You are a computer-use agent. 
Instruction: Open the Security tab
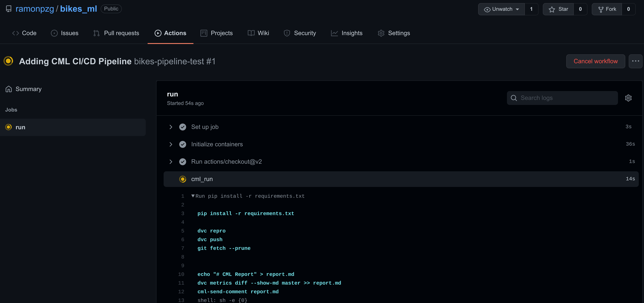(x=300, y=33)
